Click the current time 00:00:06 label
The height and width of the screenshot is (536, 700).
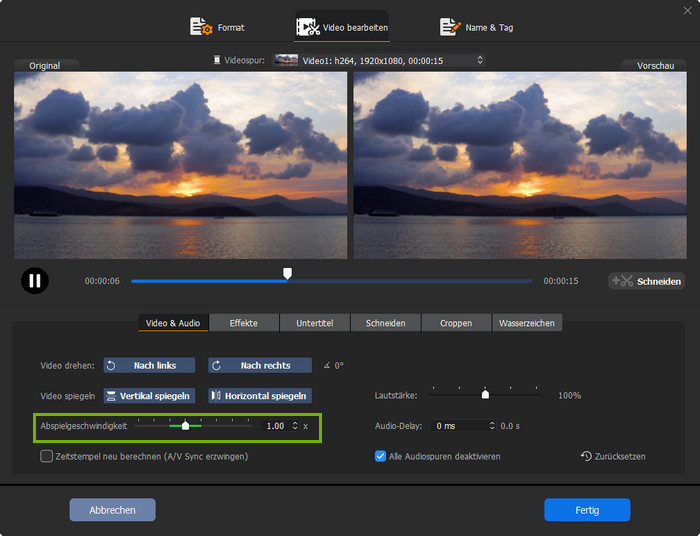click(102, 281)
